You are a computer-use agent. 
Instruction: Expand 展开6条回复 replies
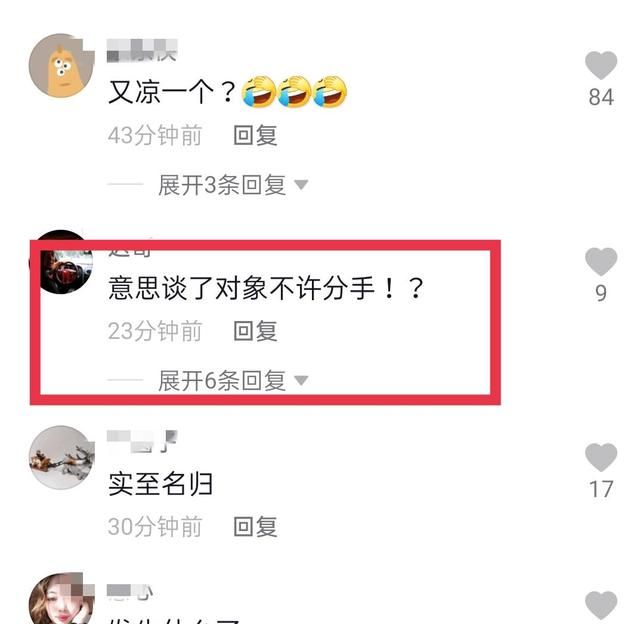[x=222, y=380]
